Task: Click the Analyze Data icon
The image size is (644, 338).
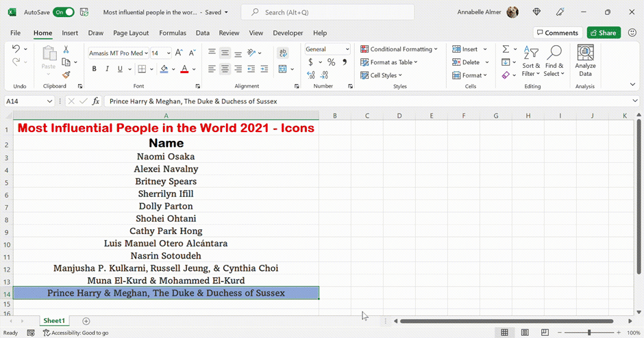Action: tap(585, 60)
